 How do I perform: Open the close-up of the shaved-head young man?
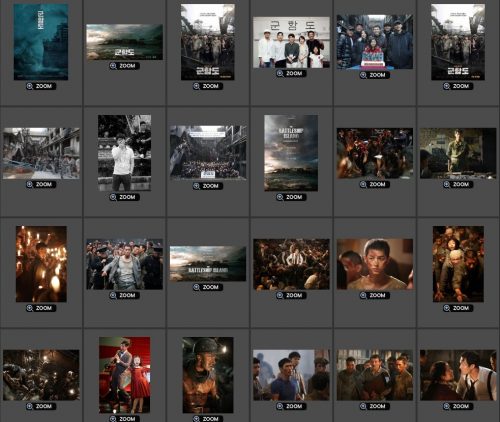pyautogui.click(x=375, y=264)
